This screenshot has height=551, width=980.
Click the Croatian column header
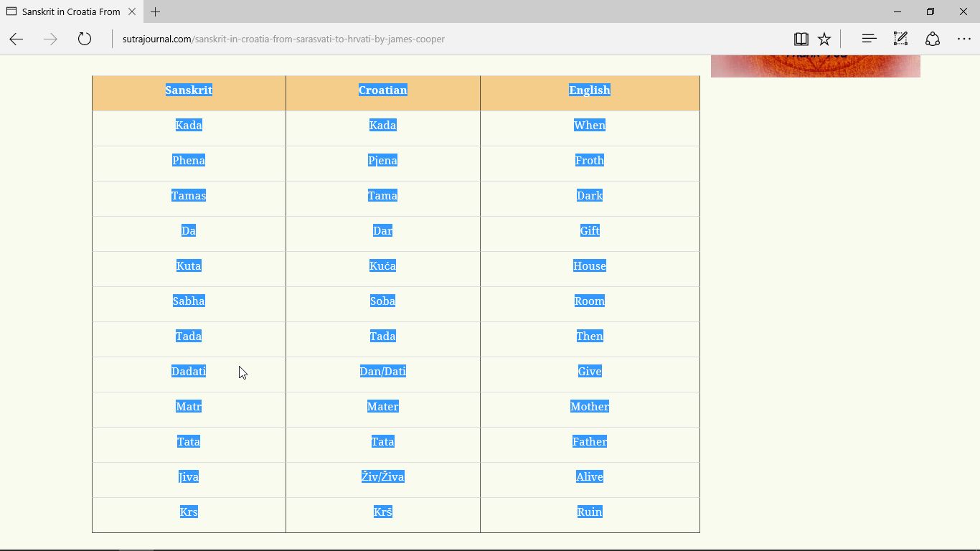[x=383, y=90]
